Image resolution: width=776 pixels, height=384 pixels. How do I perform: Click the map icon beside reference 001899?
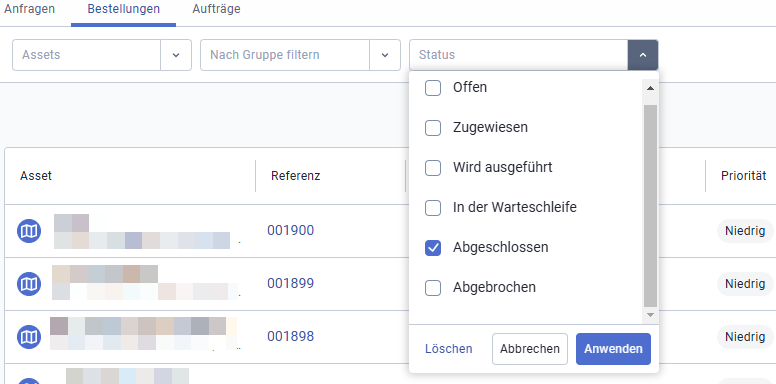pos(29,284)
